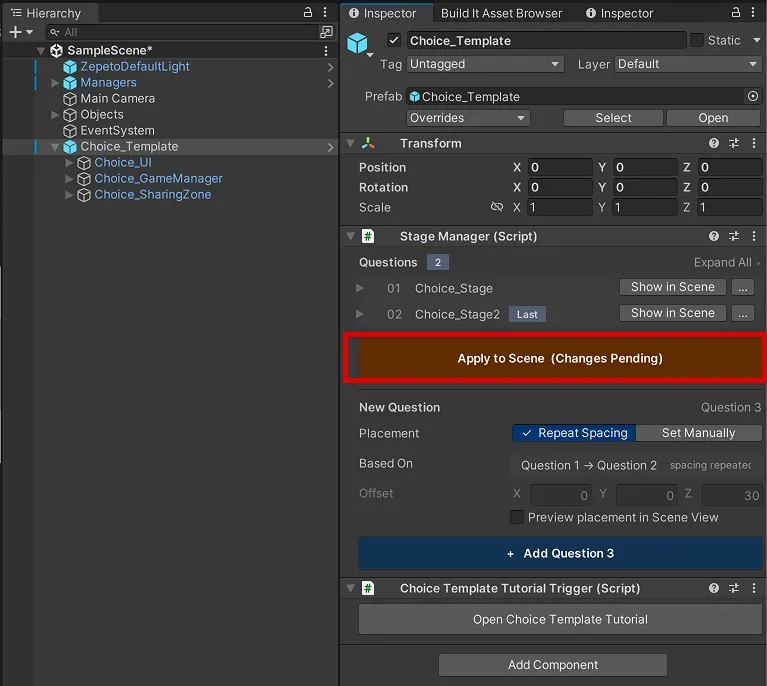The width and height of the screenshot is (767, 686).
Task: Click Show in Scene for Choice_Stage
Action: coord(673,287)
